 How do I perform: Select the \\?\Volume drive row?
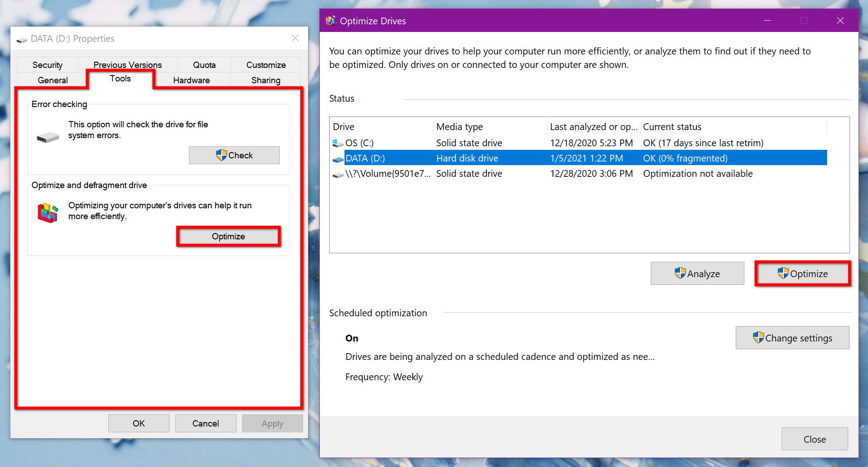pos(495,174)
